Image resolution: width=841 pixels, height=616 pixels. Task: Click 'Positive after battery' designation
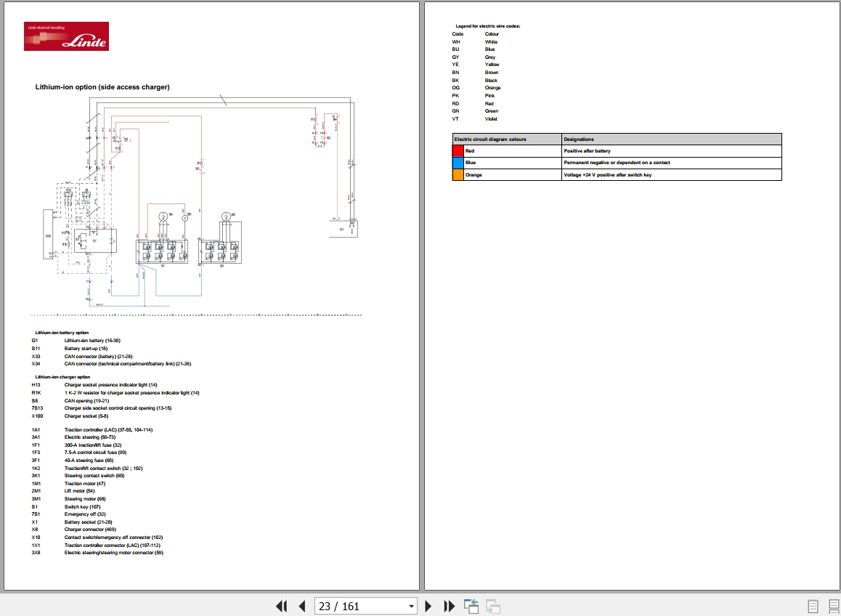point(587,151)
